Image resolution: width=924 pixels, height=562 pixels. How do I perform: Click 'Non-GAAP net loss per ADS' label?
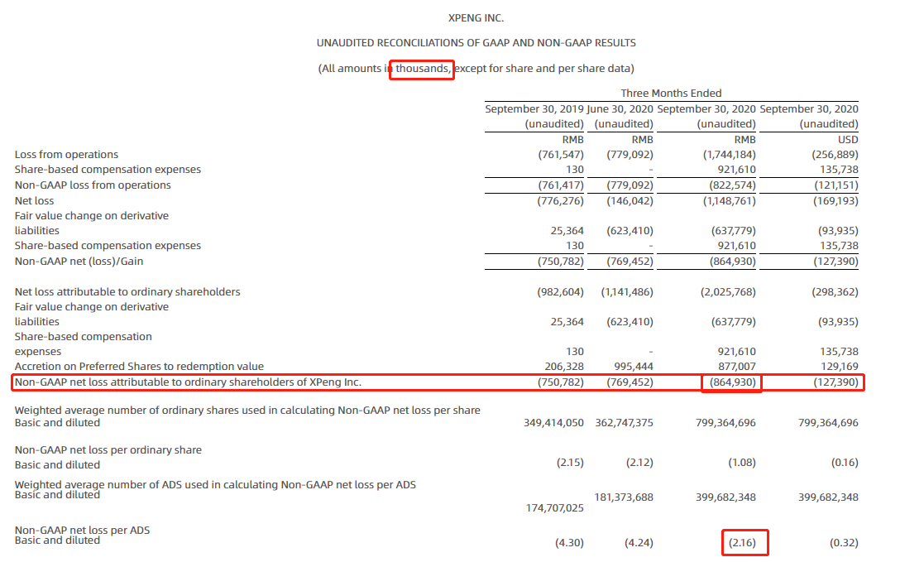[82, 531]
